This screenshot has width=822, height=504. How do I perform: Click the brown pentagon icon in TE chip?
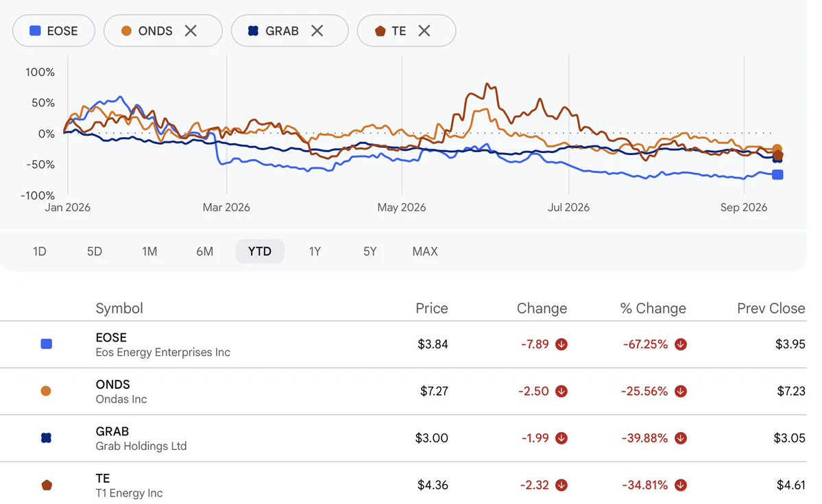click(380, 31)
